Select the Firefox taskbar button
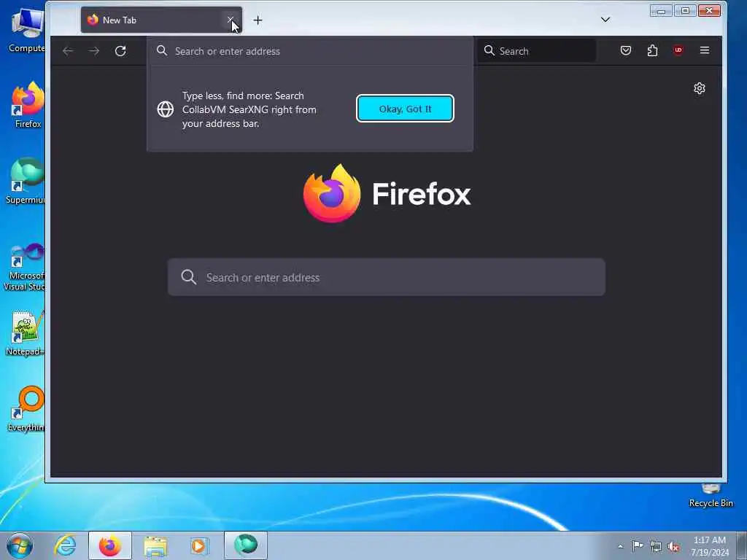This screenshot has width=747, height=560. 110,545
